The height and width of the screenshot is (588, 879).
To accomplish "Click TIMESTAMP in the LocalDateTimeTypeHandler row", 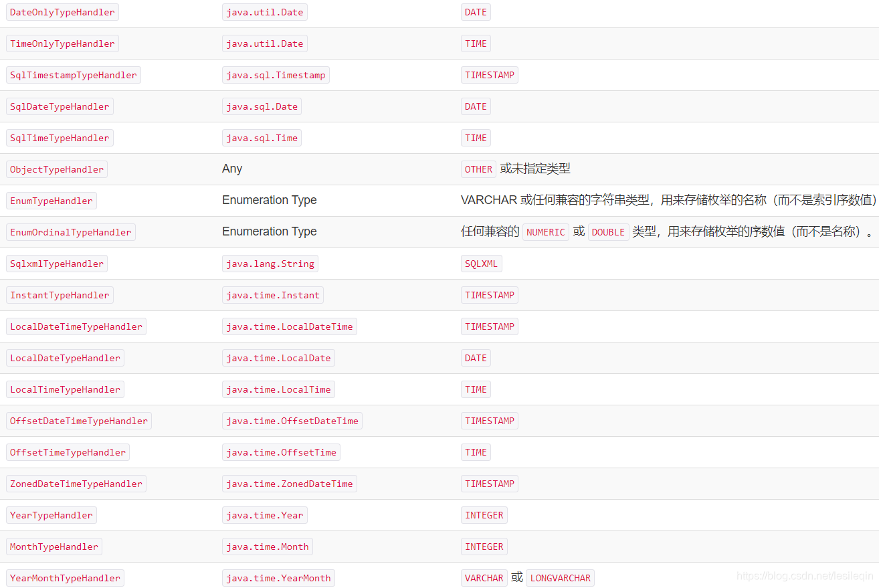I will (x=490, y=326).
